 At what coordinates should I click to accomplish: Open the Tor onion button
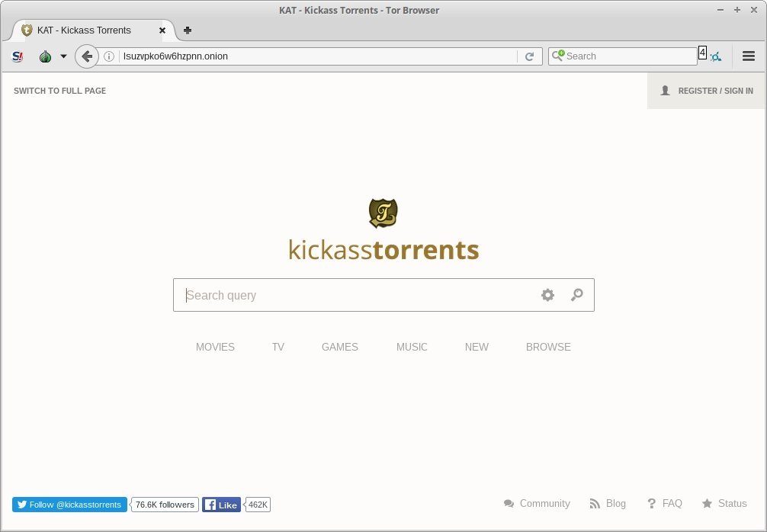(x=46, y=56)
